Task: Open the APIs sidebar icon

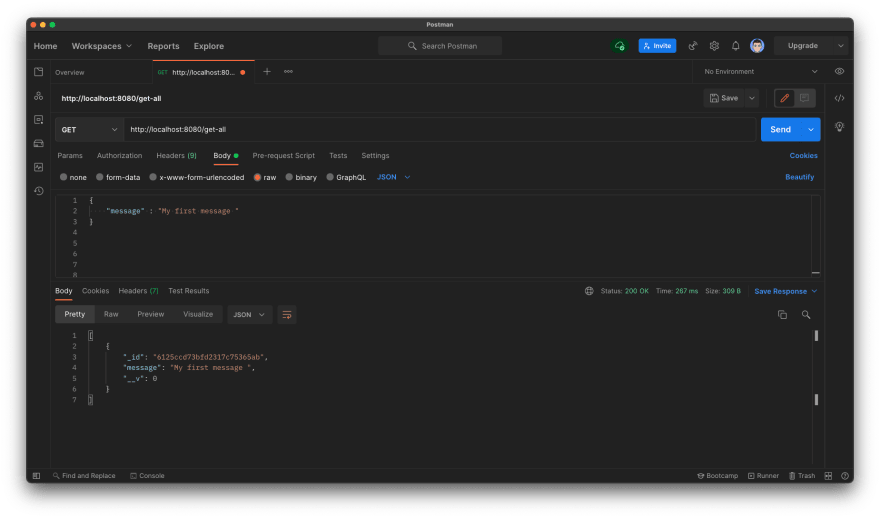Action: 39,96
